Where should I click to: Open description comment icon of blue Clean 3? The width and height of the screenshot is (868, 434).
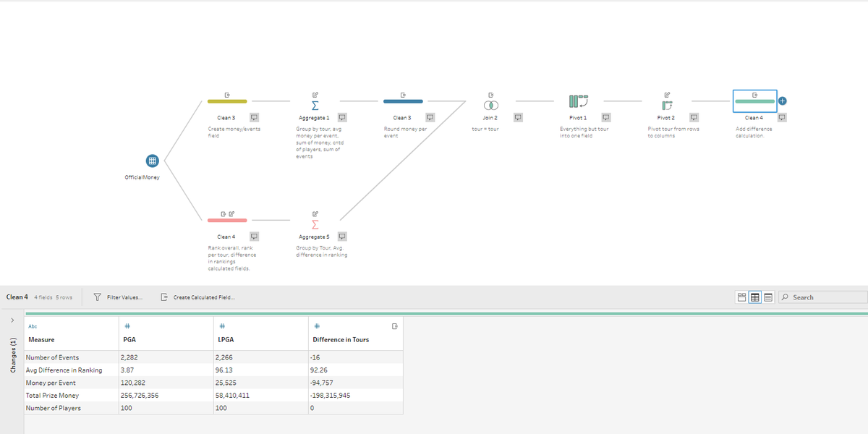430,117
